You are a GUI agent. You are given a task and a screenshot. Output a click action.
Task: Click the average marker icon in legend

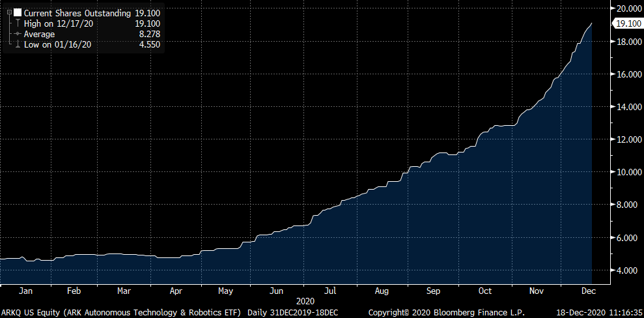click(x=17, y=34)
